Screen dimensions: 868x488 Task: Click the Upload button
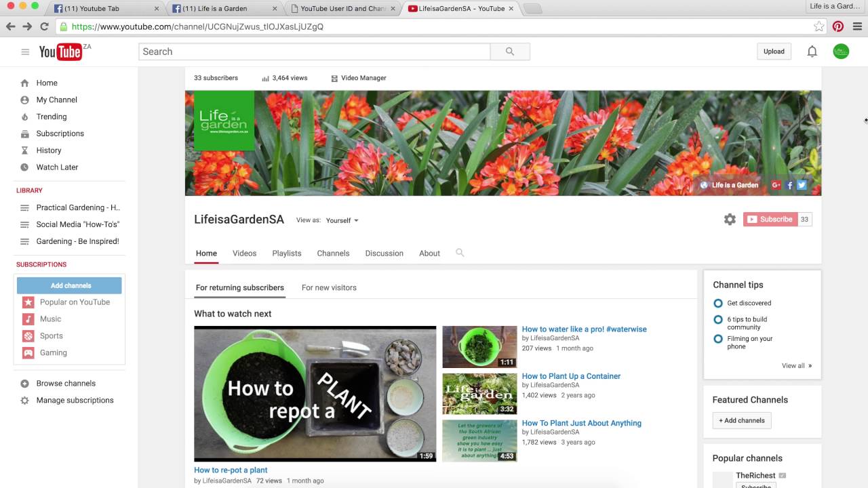(x=774, y=52)
